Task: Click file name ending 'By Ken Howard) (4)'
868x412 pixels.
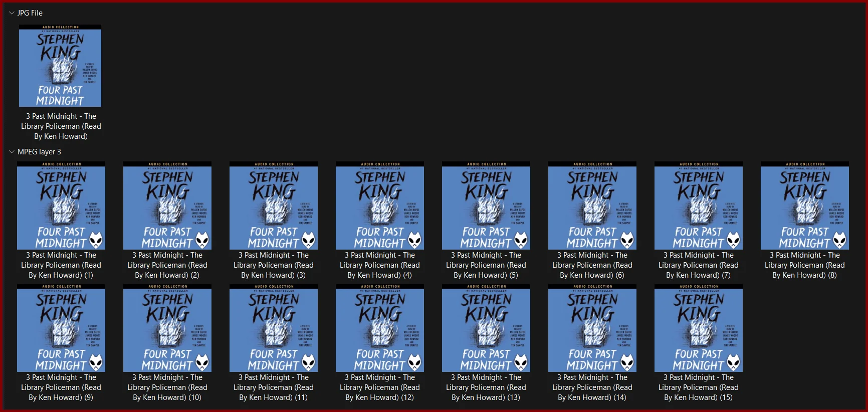Action: click(380, 265)
